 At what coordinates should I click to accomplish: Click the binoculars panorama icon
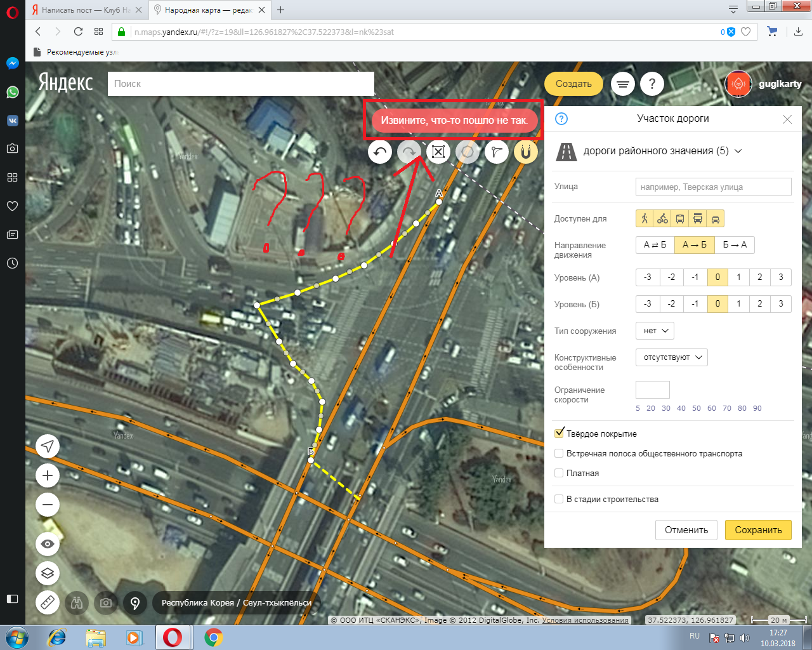[x=77, y=602]
